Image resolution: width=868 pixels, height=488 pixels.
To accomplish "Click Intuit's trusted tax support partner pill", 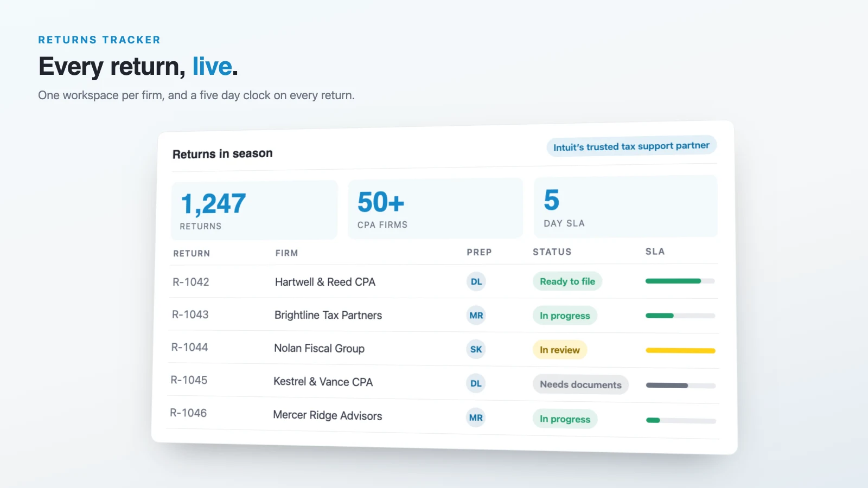I will [x=631, y=146].
